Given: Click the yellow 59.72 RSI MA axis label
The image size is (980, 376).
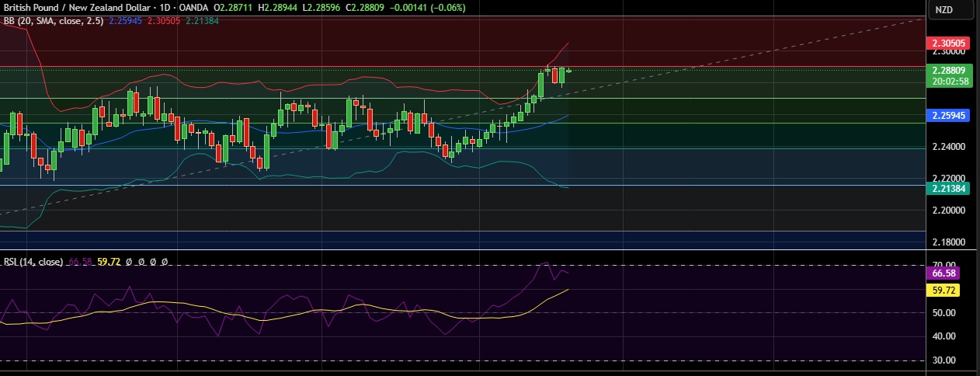Looking at the screenshot, I should (945, 291).
